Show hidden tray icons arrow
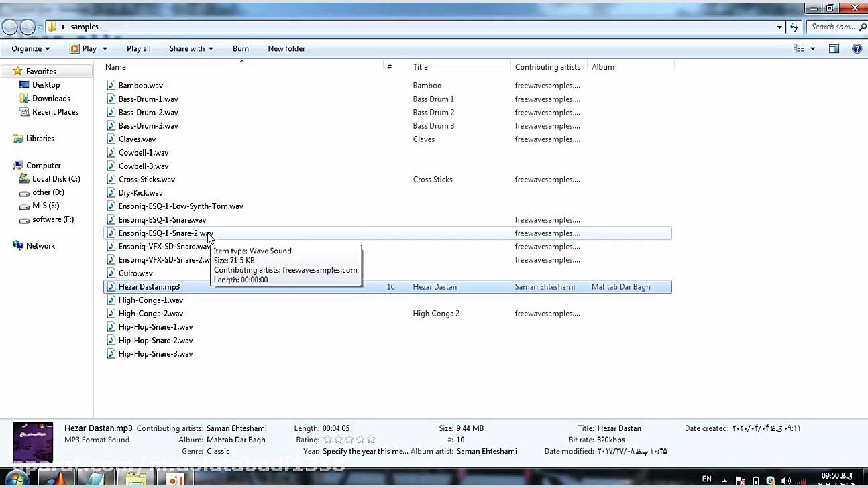The image size is (868, 488). 724,480
